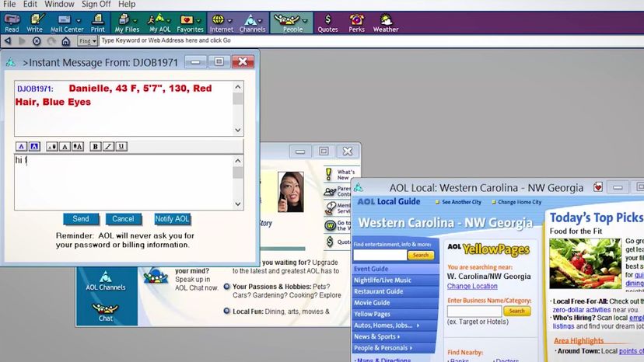Viewport: 644px width, 362px height.
Task: Click the Notify AOL button
Action: (172, 219)
